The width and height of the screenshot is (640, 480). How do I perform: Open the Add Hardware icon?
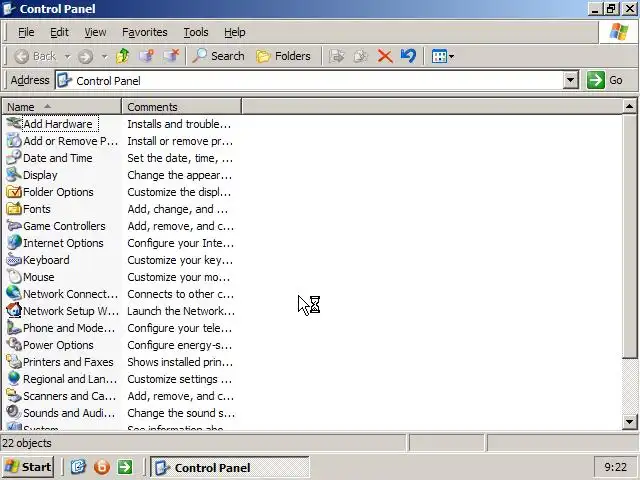click(14, 123)
